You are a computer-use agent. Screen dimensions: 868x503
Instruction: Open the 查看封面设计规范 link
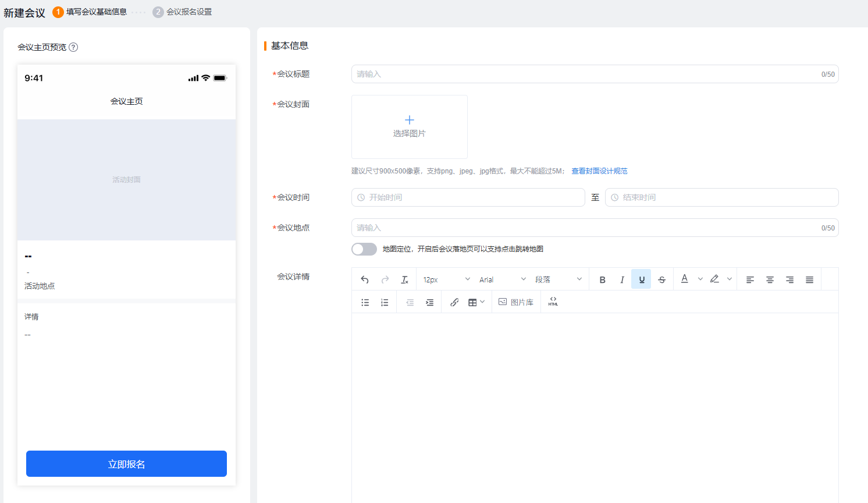tap(599, 171)
